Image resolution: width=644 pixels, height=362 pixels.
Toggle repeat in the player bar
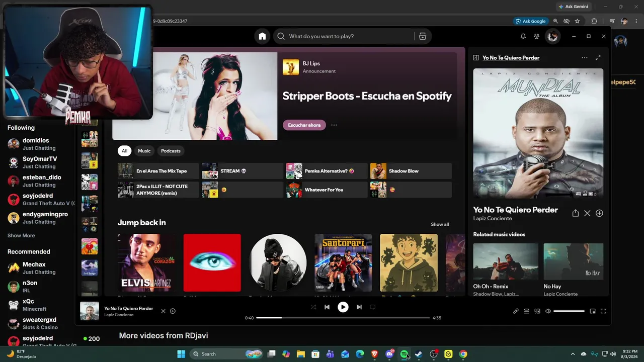tap(373, 307)
